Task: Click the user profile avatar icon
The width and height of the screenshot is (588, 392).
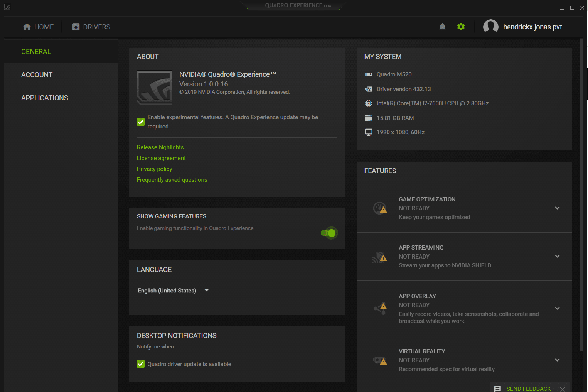Action: pos(490,27)
